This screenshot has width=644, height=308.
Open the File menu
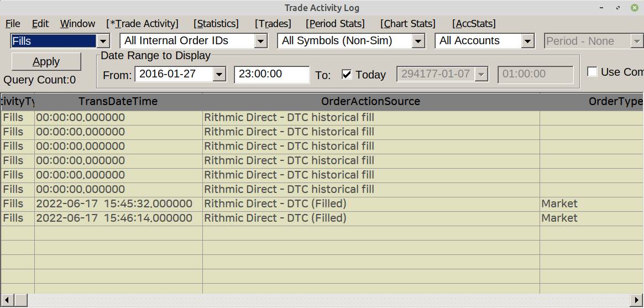pyautogui.click(x=13, y=24)
